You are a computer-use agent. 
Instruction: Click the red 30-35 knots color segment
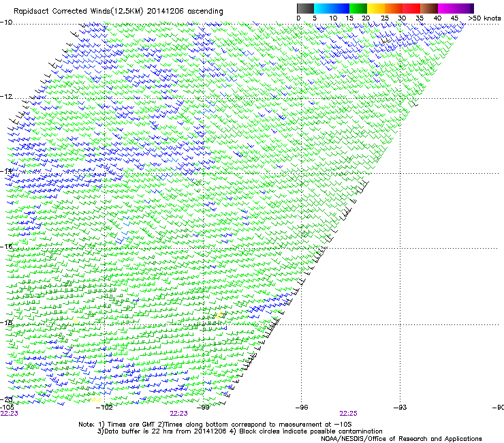(411, 8)
